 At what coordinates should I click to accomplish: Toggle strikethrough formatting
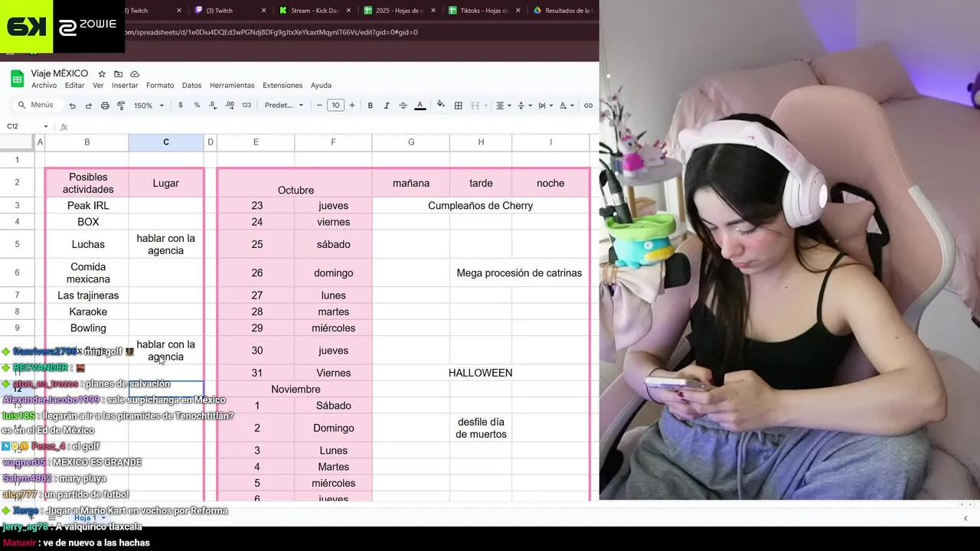[403, 106]
